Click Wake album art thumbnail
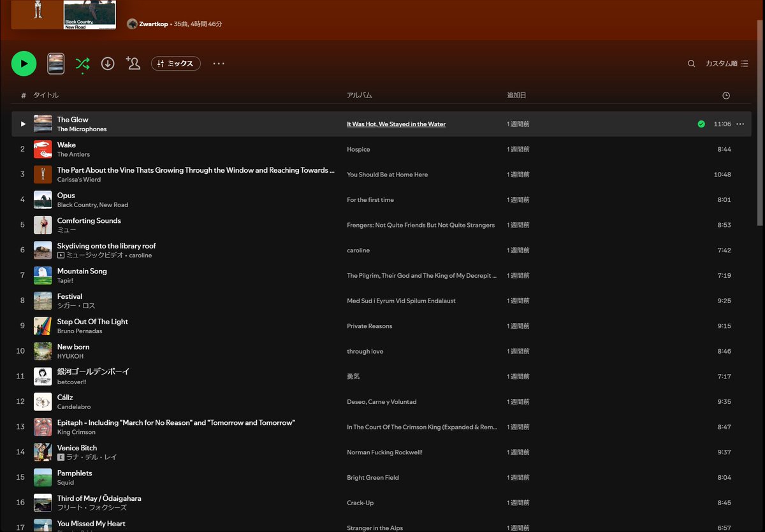765x532 pixels. point(43,149)
